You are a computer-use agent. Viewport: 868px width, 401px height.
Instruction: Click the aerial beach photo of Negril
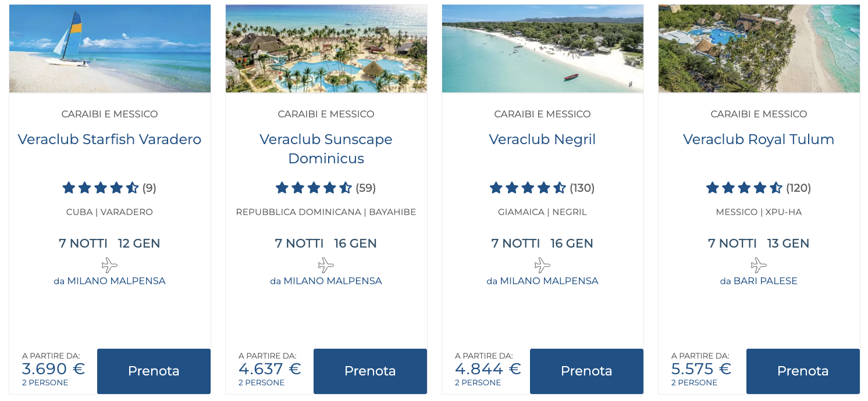(x=543, y=49)
